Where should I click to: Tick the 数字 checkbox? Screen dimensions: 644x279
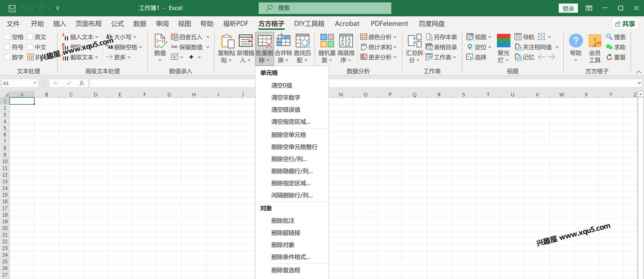[x=7, y=57]
